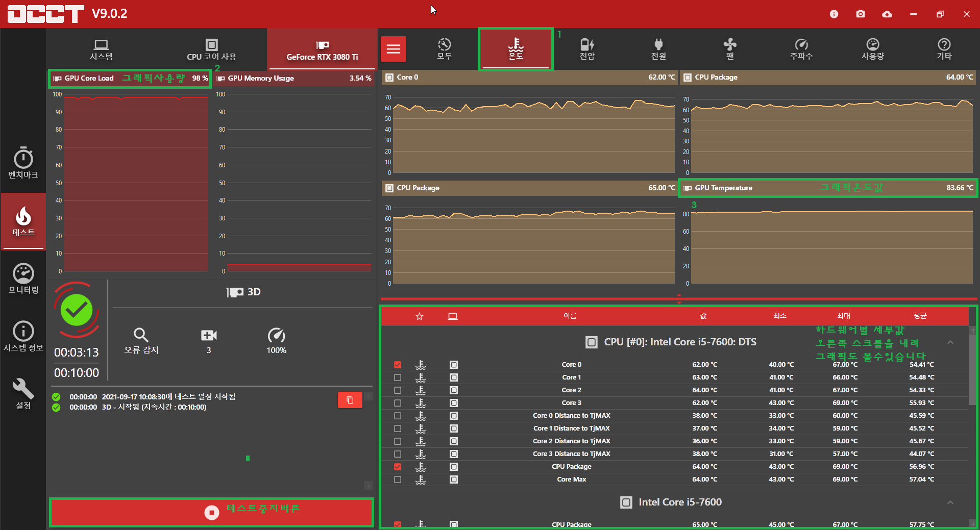Check Core 2 Distance to TjMAX checkbox

[x=398, y=441]
